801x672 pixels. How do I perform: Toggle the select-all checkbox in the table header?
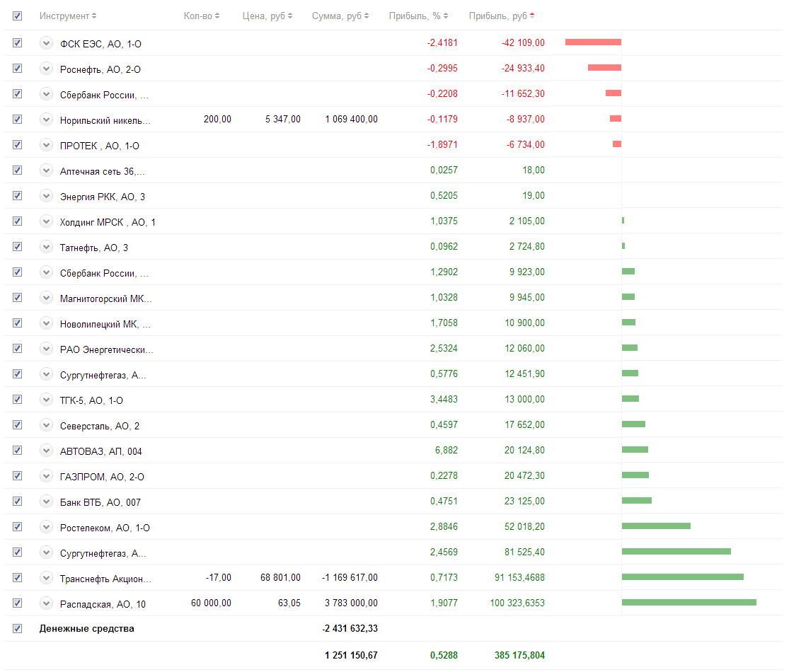pyautogui.click(x=18, y=16)
